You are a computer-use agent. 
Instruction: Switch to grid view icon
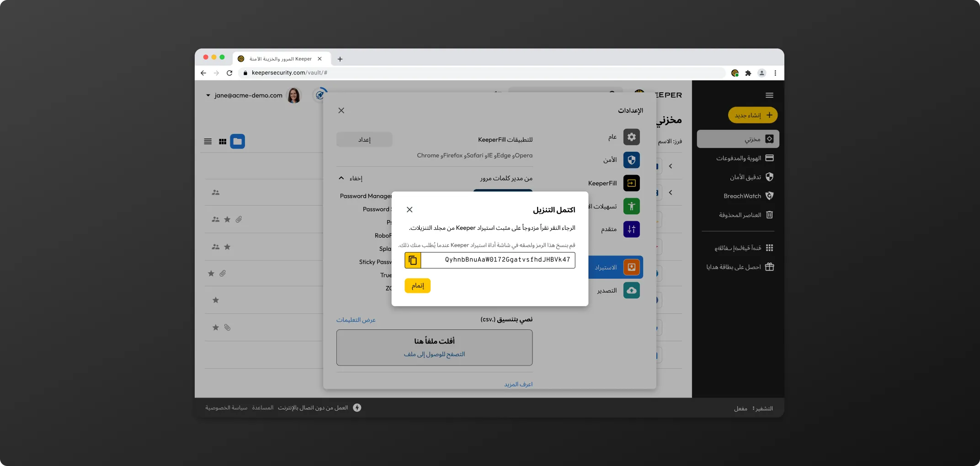223,142
